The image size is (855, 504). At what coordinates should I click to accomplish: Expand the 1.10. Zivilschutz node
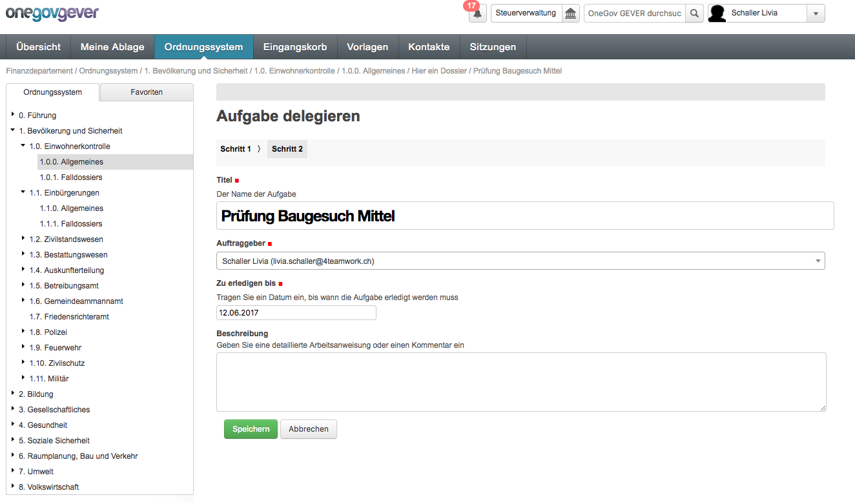point(23,363)
